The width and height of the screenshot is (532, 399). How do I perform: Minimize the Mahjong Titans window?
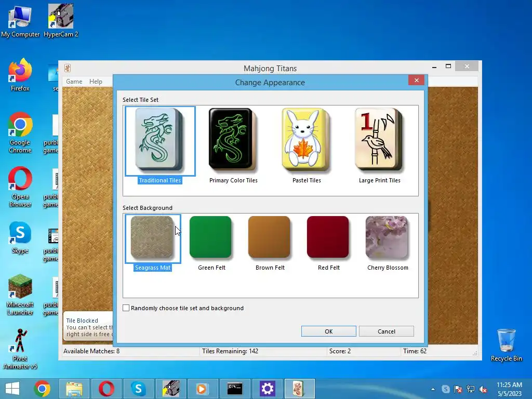pos(434,67)
